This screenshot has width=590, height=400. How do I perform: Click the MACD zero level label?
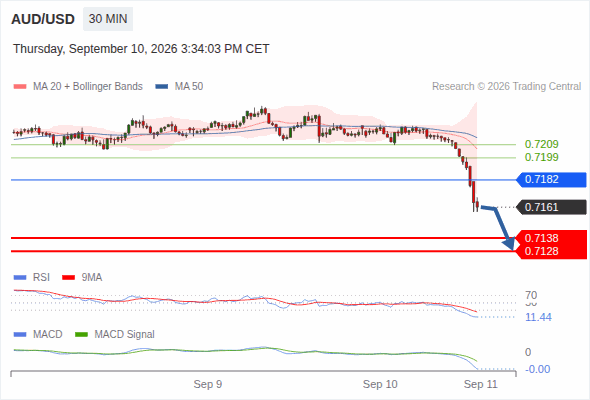(x=528, y=352)
